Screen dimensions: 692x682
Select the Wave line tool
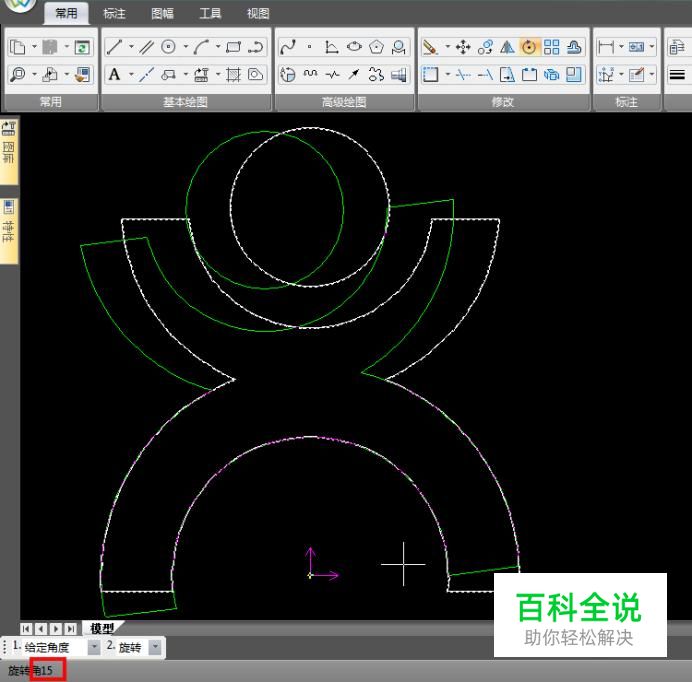coord(310,74)
